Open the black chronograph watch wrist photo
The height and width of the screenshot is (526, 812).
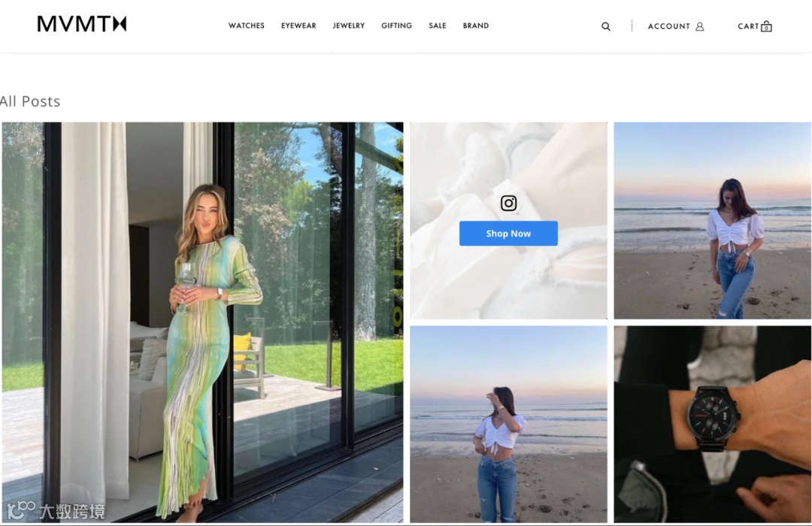coord(713,424)
